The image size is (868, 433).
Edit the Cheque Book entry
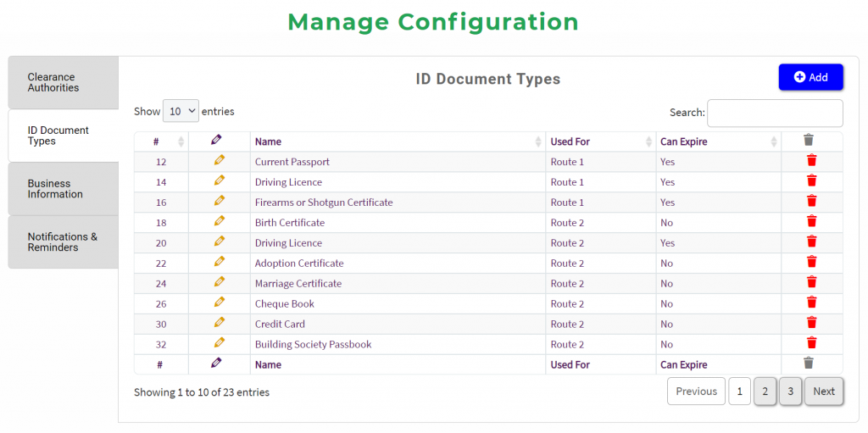[x=220, y=303]
